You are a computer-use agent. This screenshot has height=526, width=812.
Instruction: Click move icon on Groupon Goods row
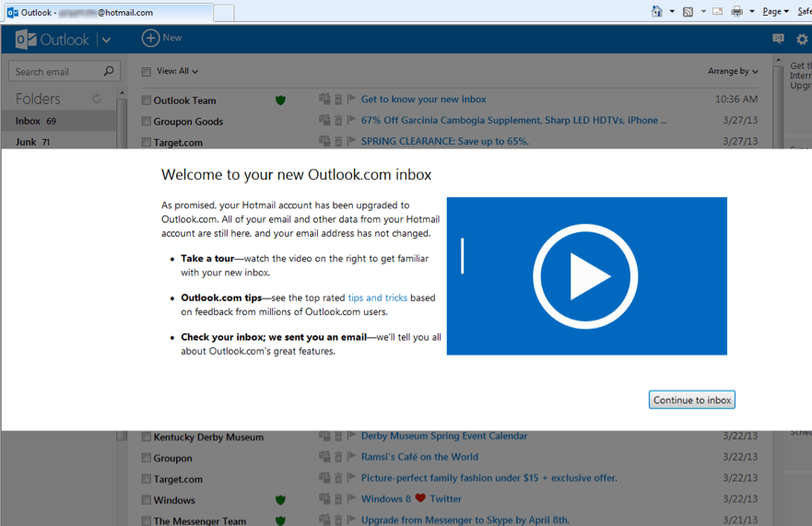tap(324, 120)
